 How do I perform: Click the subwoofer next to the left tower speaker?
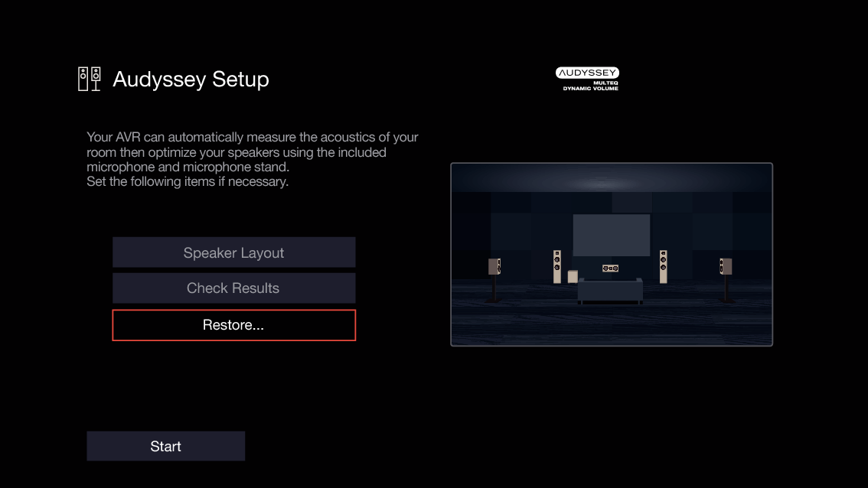point(573,276)
